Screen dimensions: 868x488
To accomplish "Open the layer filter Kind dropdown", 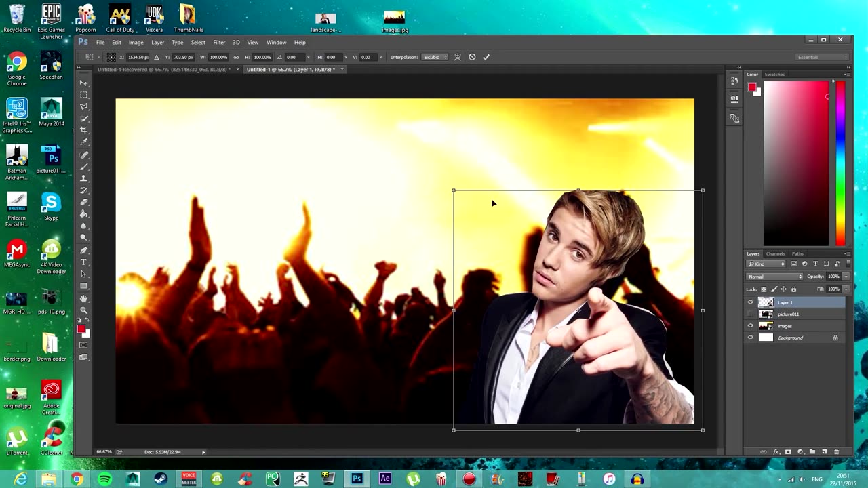I will (766, 264).
